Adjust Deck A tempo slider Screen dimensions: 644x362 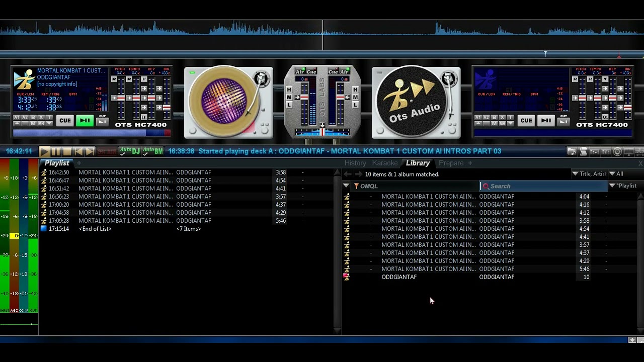coord(136,99)
